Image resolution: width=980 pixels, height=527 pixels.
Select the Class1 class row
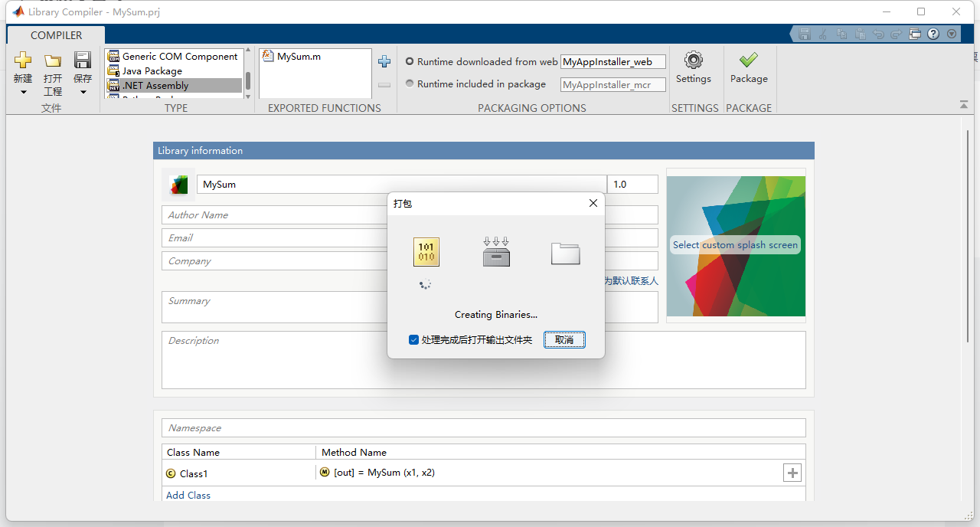[x=238, y=473]
